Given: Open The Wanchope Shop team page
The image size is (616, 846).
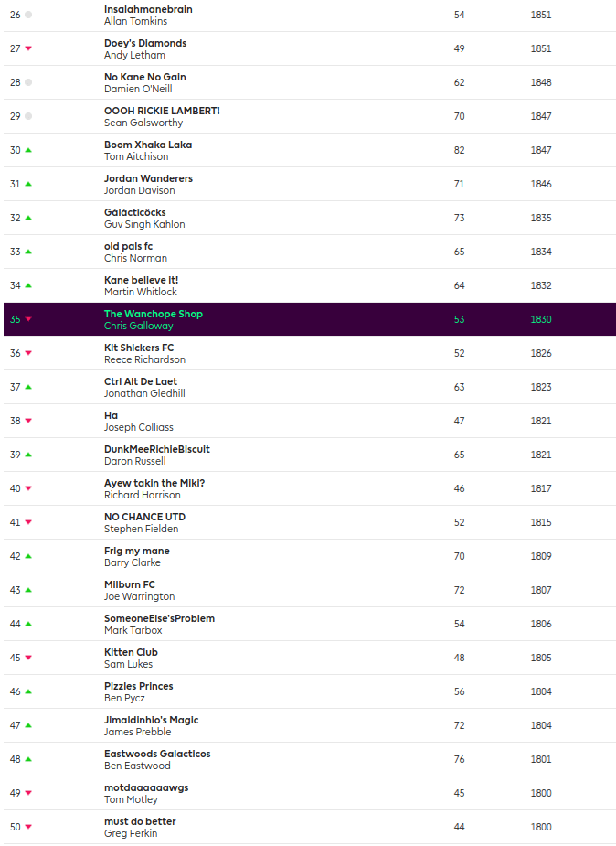Looking at the screenshot, I should (154, 314).
